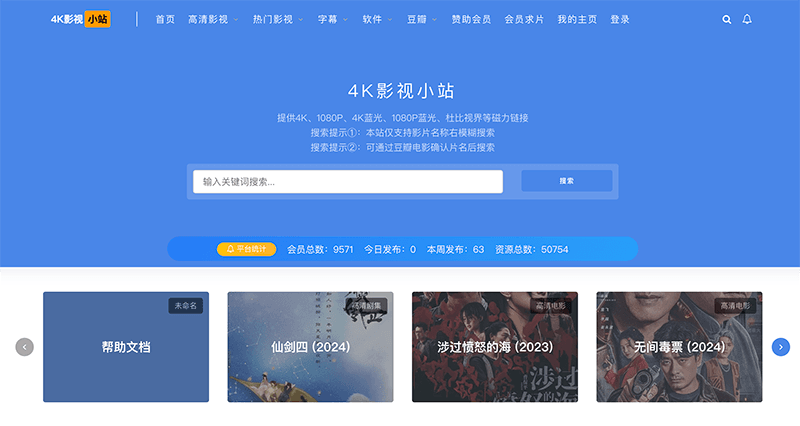Focus the keyword search input field
Image resolution: width=800 pixels, height=426 pixels.
pyautogui.click(x=347, y=181)
